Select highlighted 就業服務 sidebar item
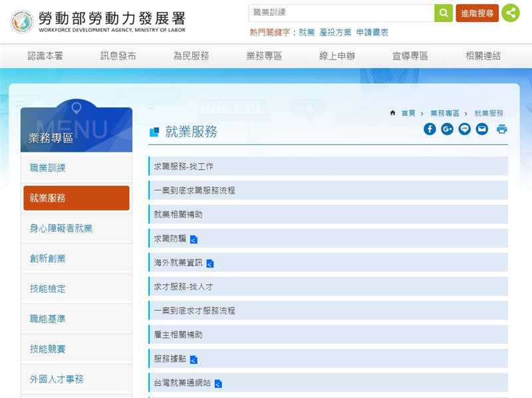Screen dimensions: 532x398 tap(76, 198)
